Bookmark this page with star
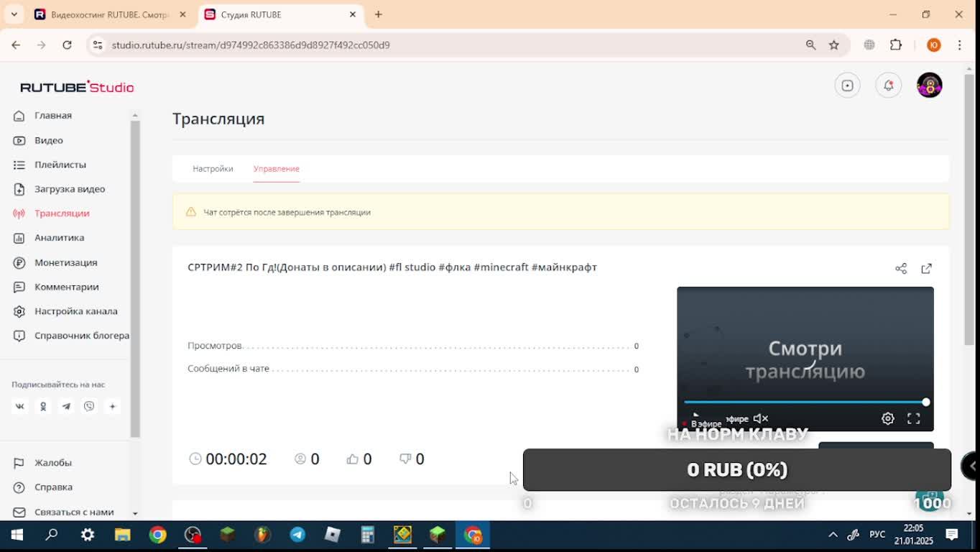Screen dimensions: 980x552 pos(834,45)
